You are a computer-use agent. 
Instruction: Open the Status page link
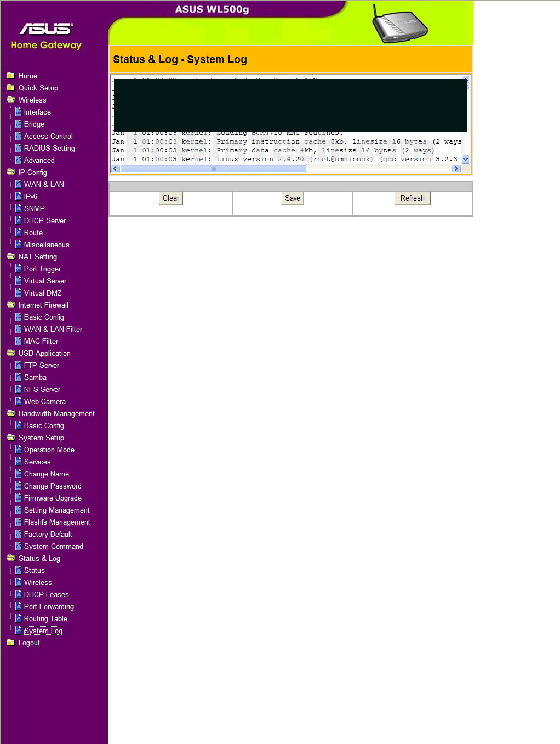pos(35,570)
